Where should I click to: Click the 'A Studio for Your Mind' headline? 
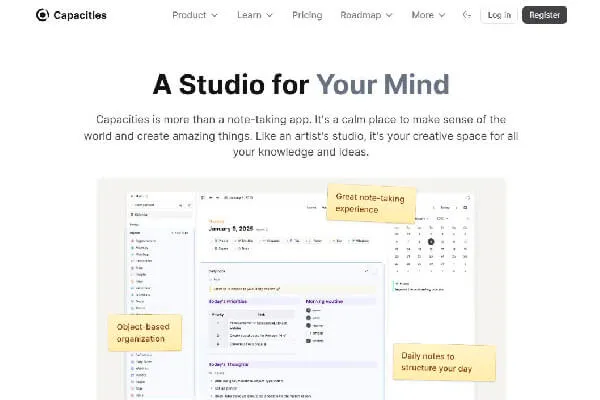pos(300,83)
